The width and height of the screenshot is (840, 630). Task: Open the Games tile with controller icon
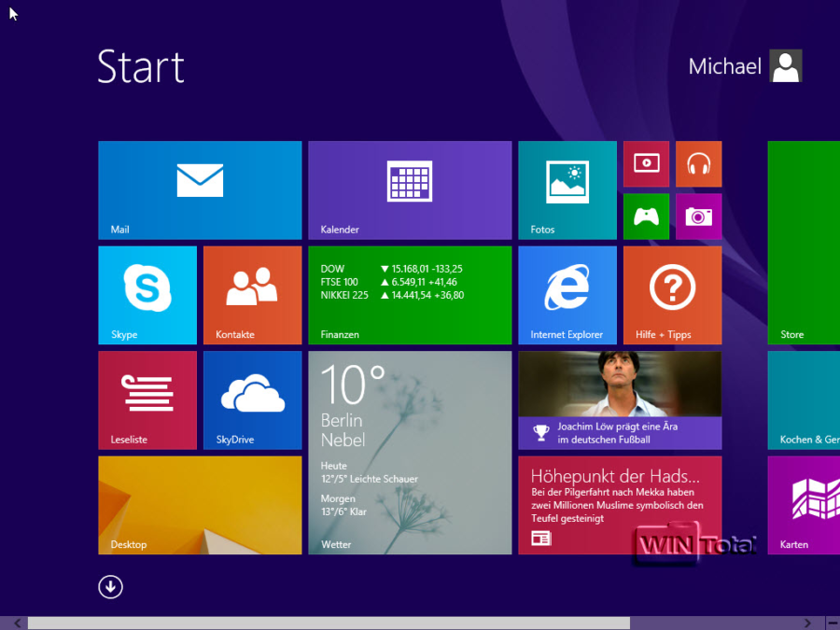[x=646, y=217]
